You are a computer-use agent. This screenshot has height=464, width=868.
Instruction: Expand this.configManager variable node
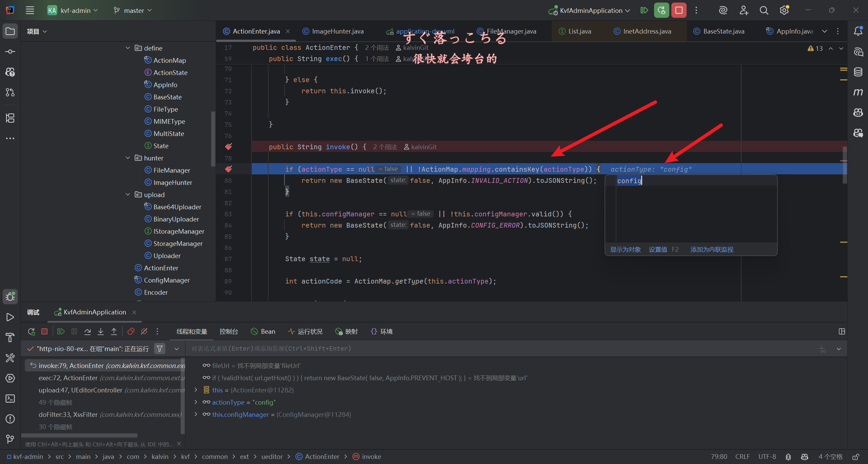pos(196,414)
